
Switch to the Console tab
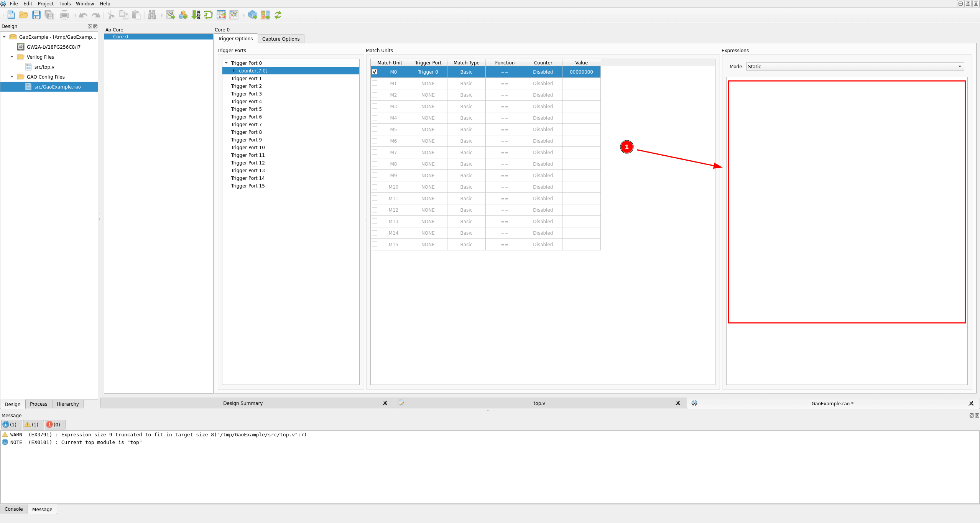coord(14,509)
